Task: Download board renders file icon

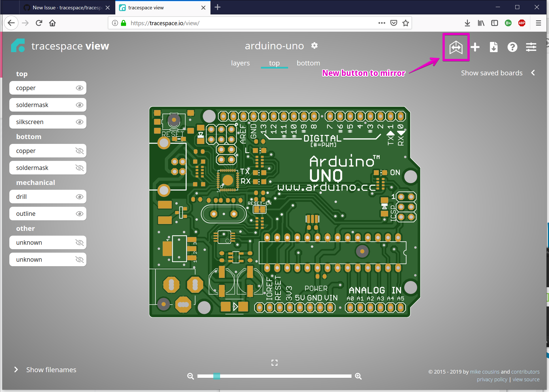Action: (494, 47)
